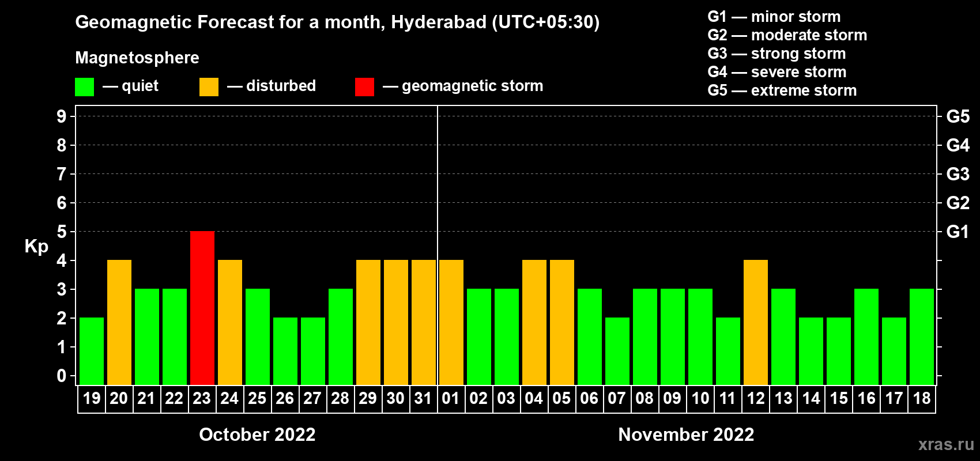980x461 pixels.
Task: Click the 'G5 — extreme storm' legend text
Action: 782,90
